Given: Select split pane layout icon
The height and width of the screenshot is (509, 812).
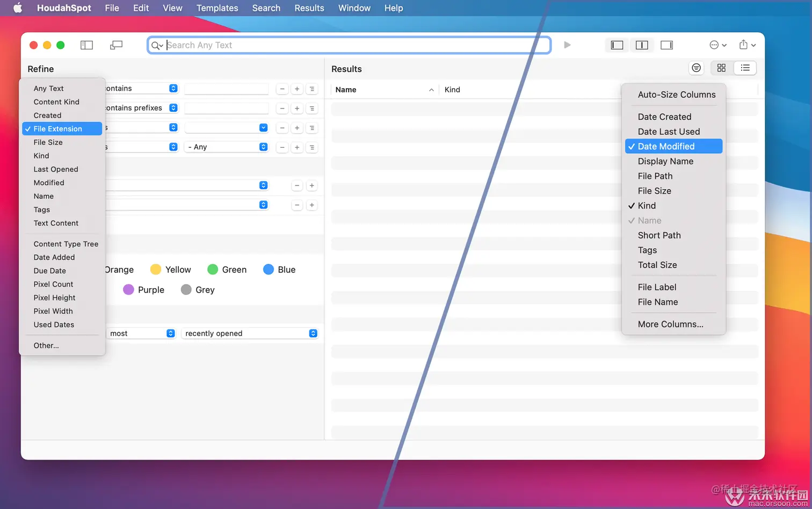Looking at the screenshot, I should coord(642,45).
